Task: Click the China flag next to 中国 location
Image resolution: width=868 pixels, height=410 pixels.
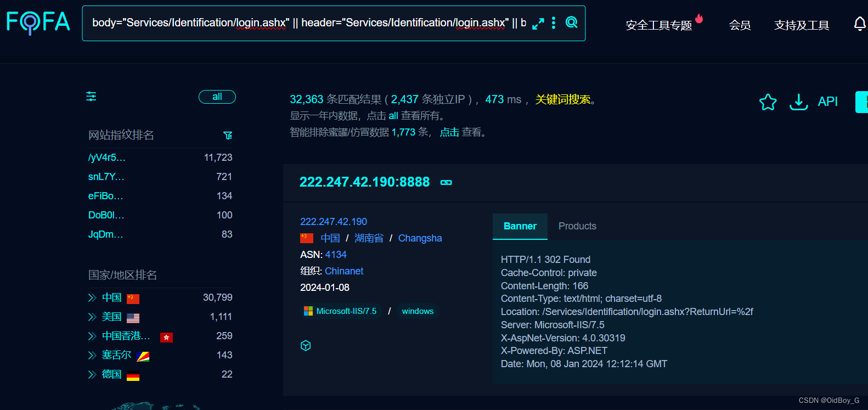Action: (307, 238)
